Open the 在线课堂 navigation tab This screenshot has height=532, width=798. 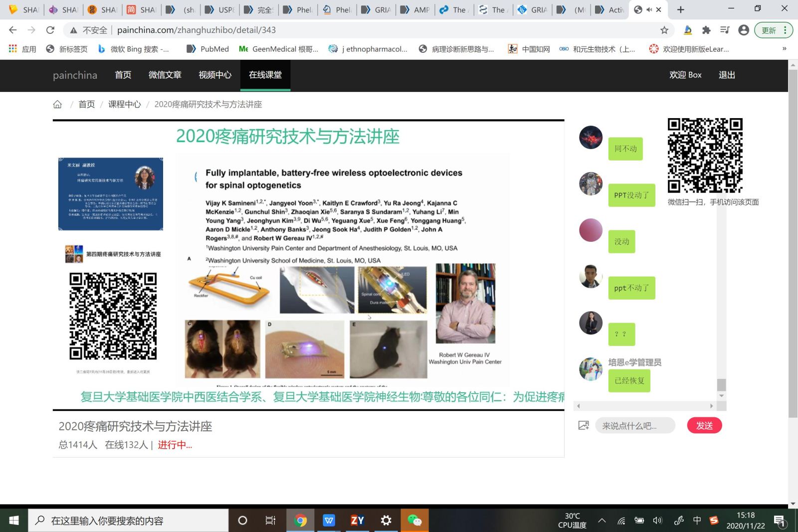[x=265, y=75]
